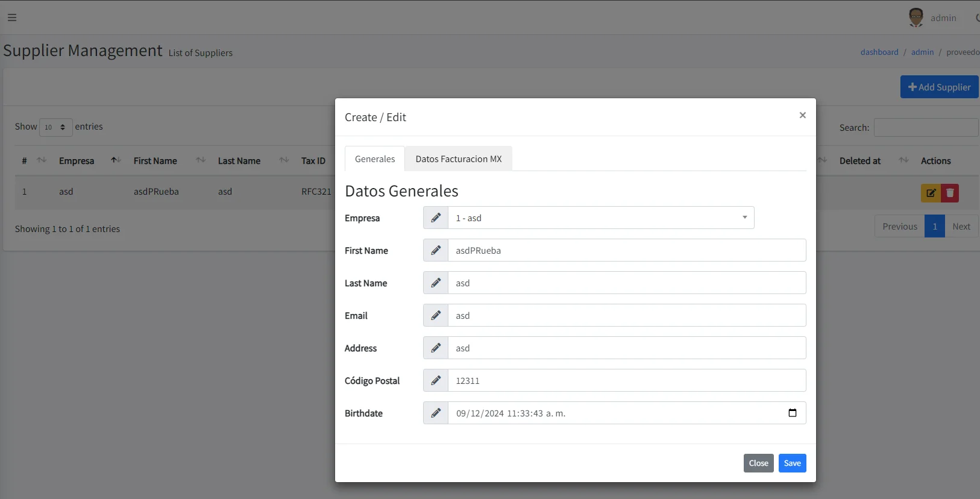
Task: Click the admin user avatar
Action: coord(916,17)
